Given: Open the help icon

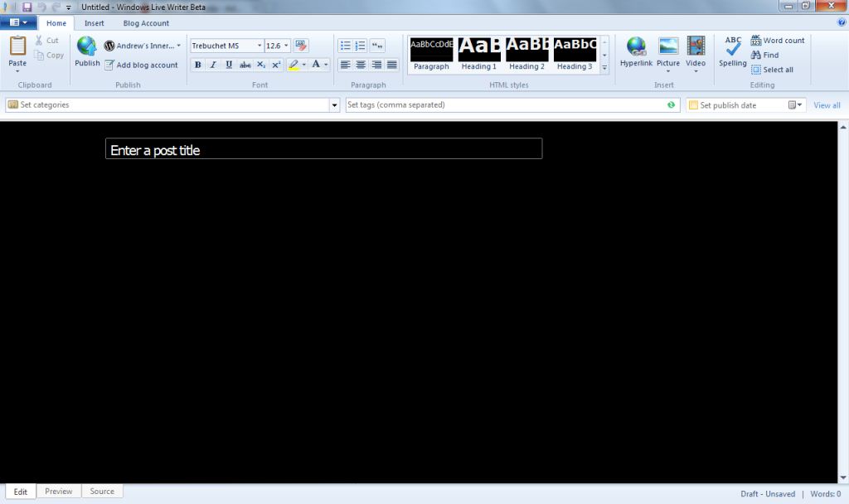Looking at the screenshot, I should (842, 22).
